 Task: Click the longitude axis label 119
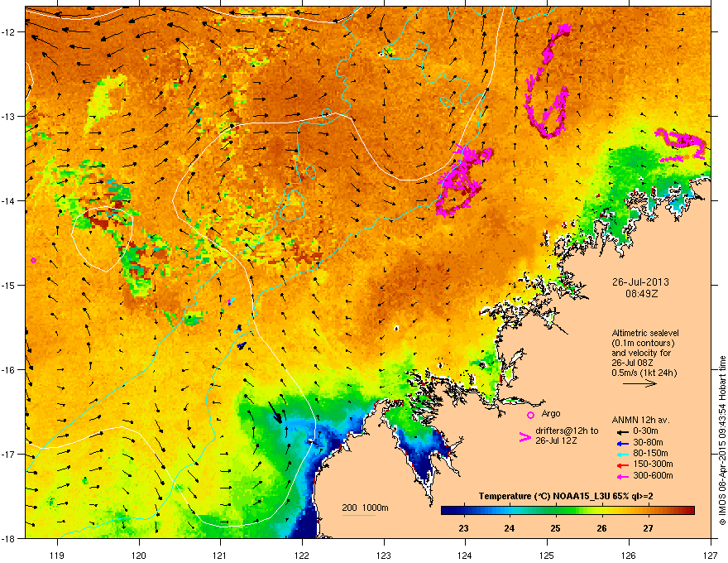[57, 555]
